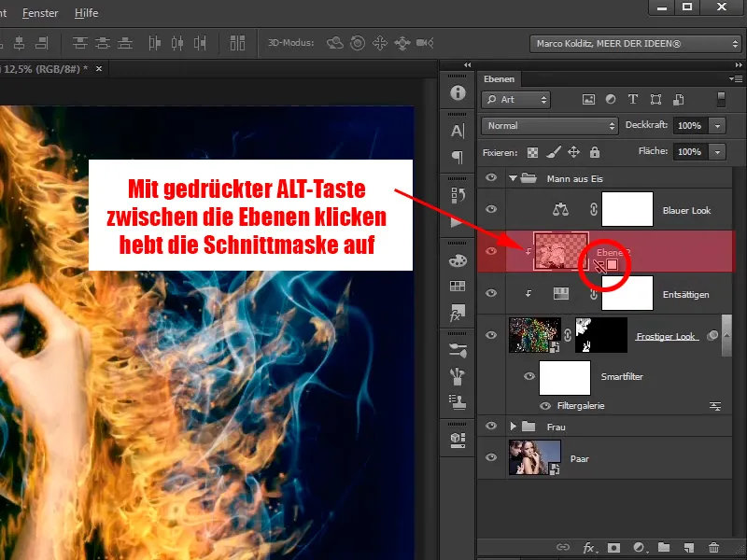Lock image pixels brush icon
747x560 pixels.
coord(553,152)
